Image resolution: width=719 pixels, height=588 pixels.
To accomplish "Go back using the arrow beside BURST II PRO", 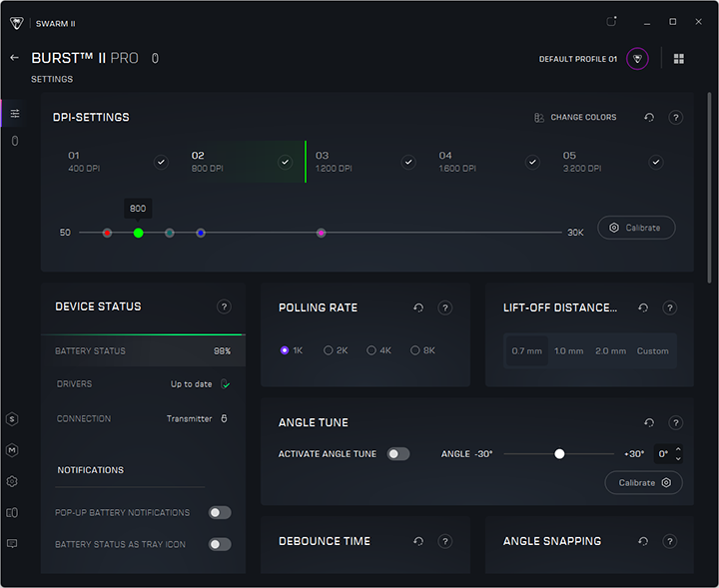I will (14, 58).
